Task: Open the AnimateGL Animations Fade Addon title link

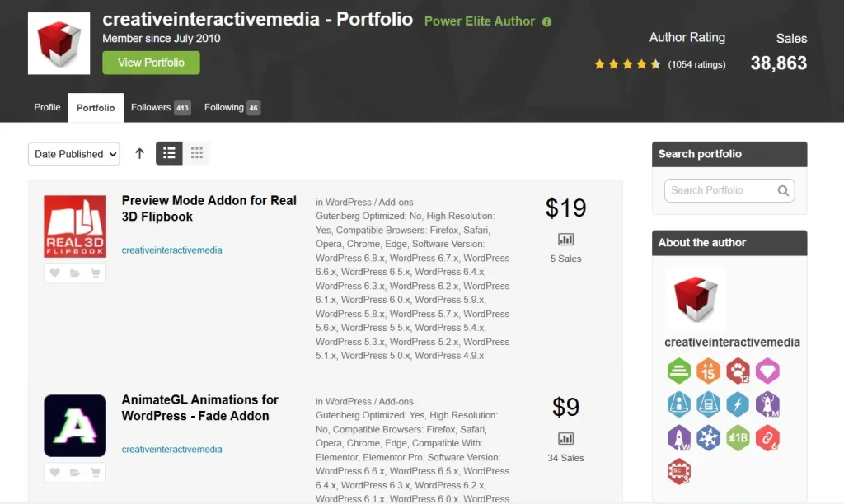Action: pos(200,408)
